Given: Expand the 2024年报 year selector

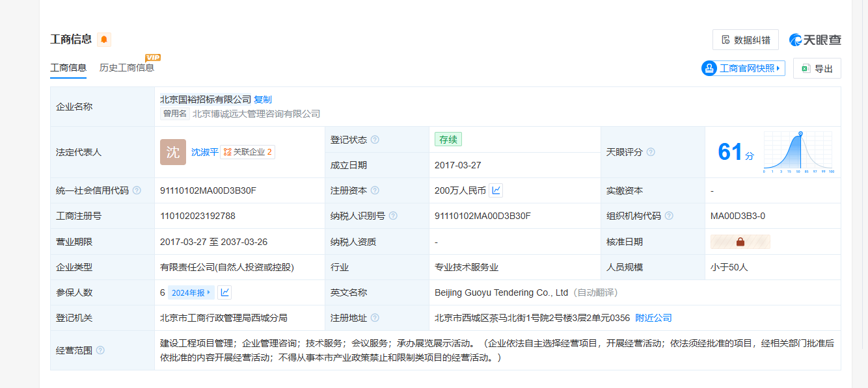Looking at the screenshot, I should (191, 292).
